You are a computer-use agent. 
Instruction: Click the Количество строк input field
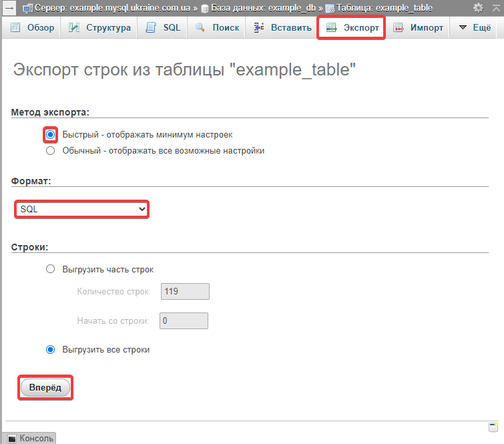coord(185,291)
